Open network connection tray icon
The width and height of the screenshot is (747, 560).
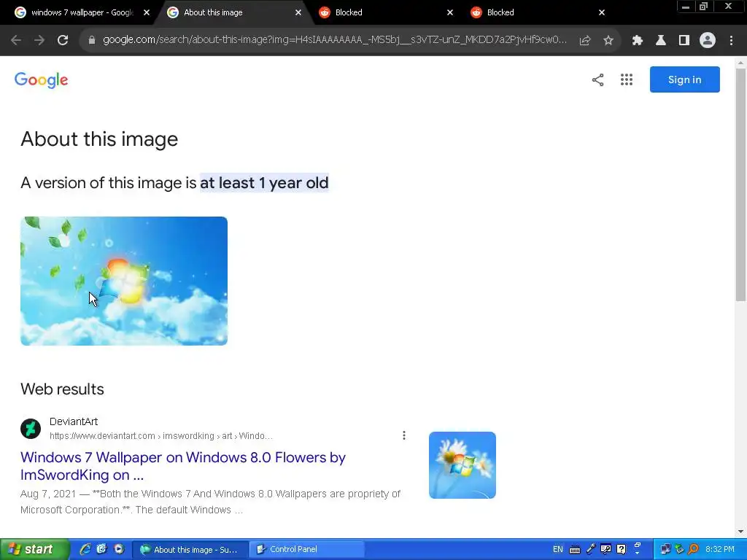pos(665,549)
